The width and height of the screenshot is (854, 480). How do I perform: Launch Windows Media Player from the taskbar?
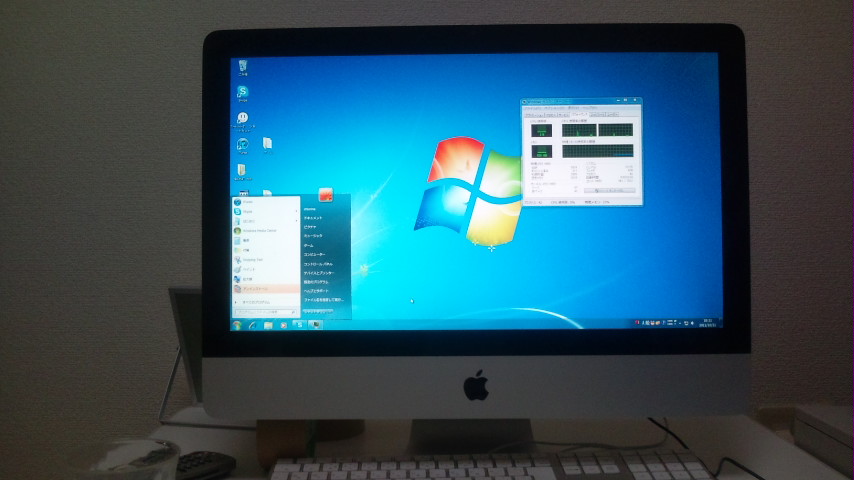(x=283, y=325)
